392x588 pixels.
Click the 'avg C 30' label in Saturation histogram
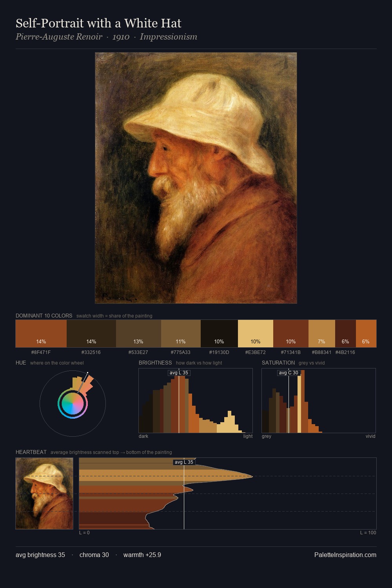point(289,373)
